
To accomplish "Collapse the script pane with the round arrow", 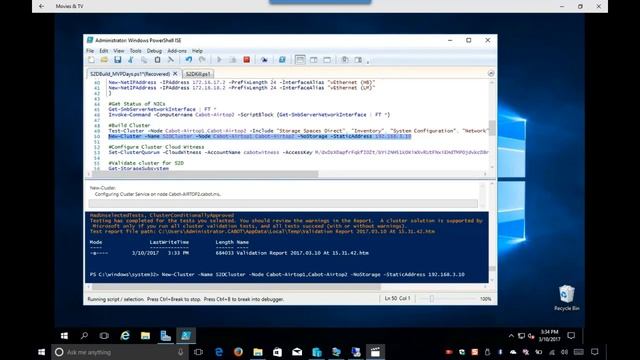I will click(491, 73).
